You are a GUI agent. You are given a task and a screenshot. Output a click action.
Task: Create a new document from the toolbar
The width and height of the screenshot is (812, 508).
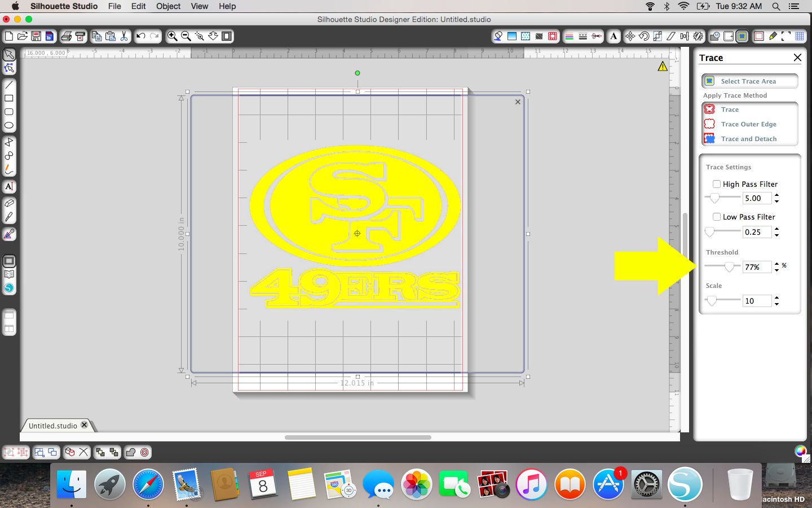[x=9, y=36]
